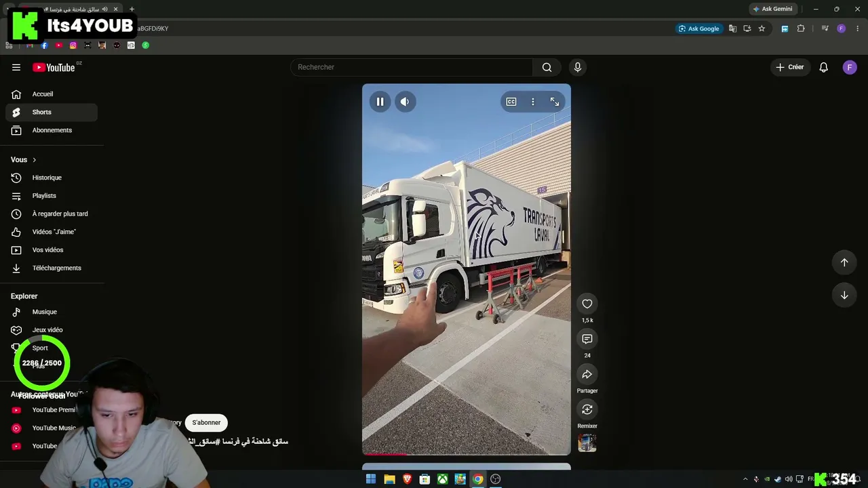Seek on the Short's red progress bar
868x488 pixels.
click(x=467, y=454)
